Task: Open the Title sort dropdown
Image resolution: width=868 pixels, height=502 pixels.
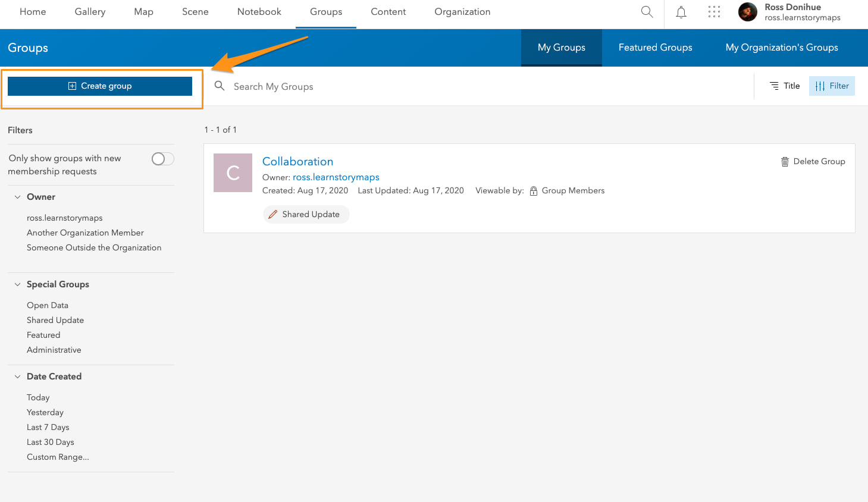Action: pos(784,86)
